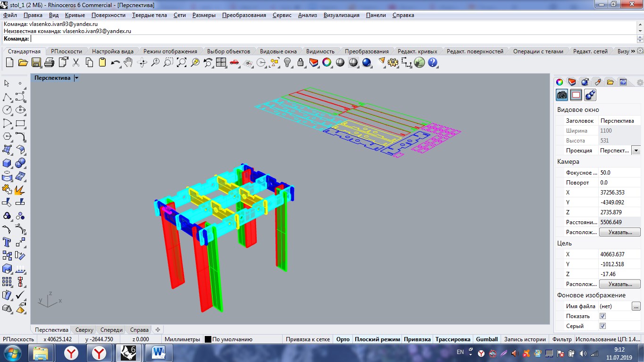The height and width of the screenshot is (362, 644).
Task: Click into the Команда command input field
Action: [x=333, y=39]
